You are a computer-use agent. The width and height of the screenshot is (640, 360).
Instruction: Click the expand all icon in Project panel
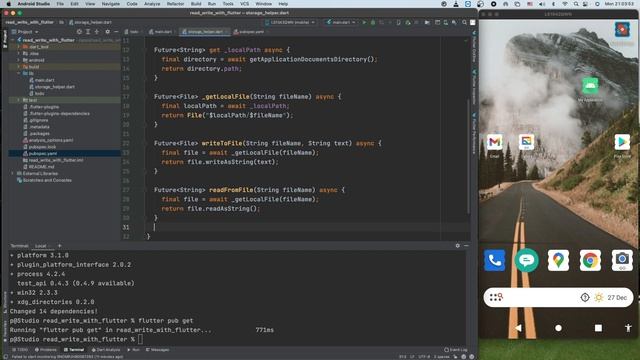point(88,31)
